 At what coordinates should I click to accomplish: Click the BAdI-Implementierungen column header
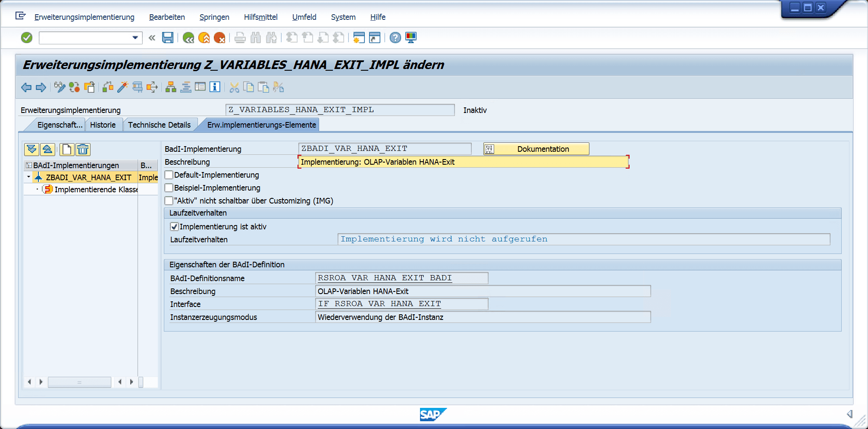[81, 166]
